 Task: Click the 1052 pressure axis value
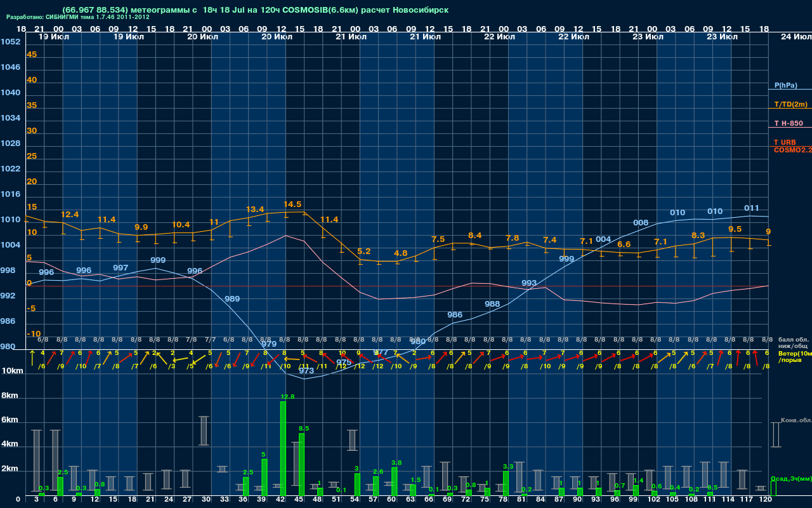[10, 42]
